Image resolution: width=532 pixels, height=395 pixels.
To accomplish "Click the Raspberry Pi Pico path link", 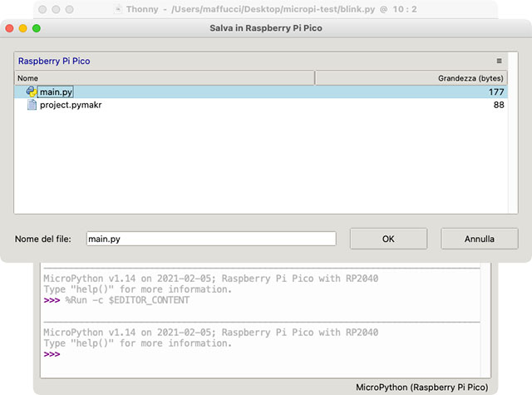I will click(x=54, y=61).
